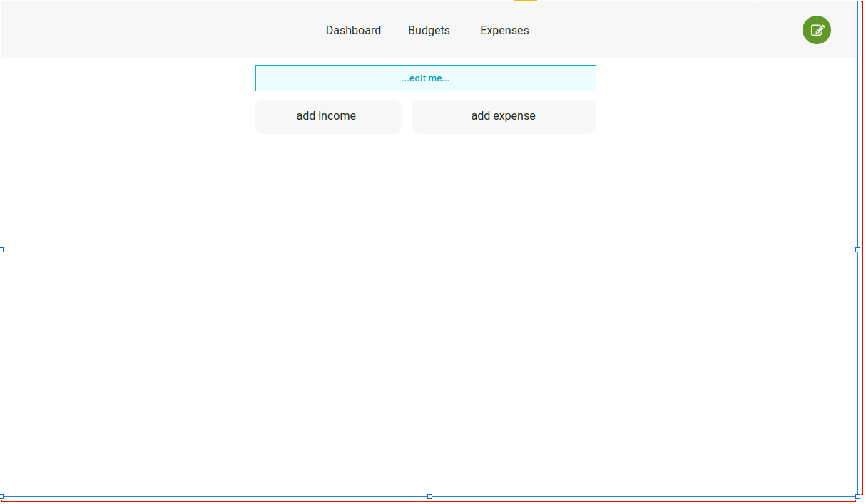Click the left-edge selection handle

pos(3,250)
